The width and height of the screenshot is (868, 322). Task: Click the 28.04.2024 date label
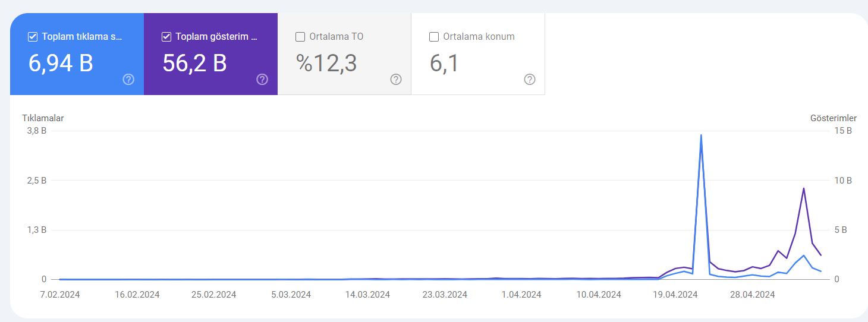[752, 295]
